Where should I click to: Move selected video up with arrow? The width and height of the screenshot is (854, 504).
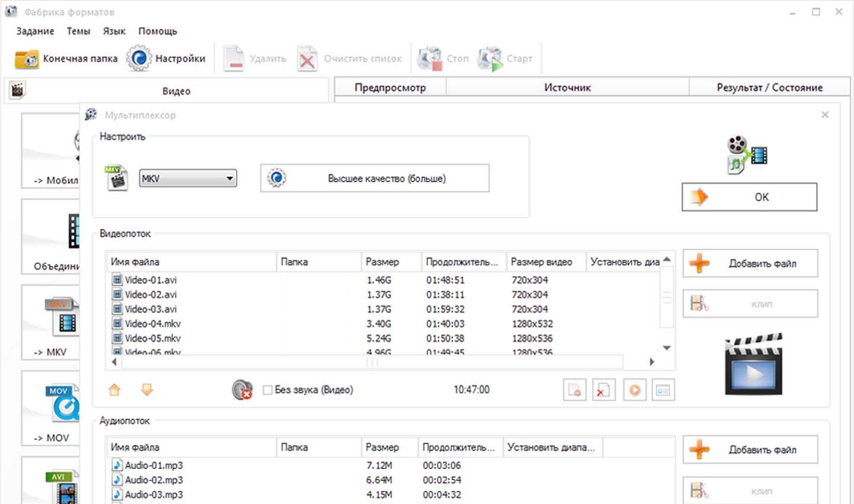(x=114, y=390)
